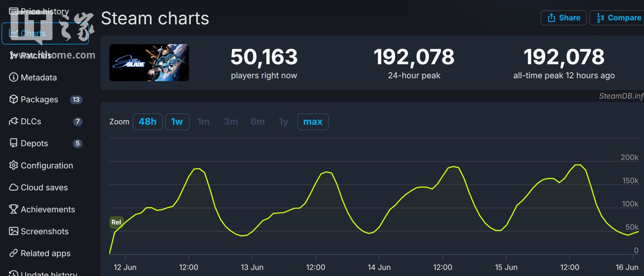Click the disabled 6m zoom option
Screen dimensions: 644x276
(x=258, y=122)
